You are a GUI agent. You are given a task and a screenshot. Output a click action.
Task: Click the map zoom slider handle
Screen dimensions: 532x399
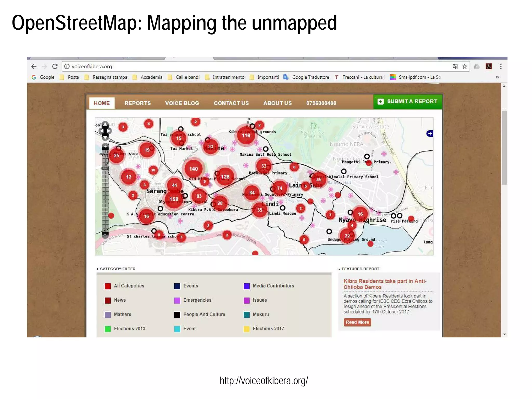[105, 168]
